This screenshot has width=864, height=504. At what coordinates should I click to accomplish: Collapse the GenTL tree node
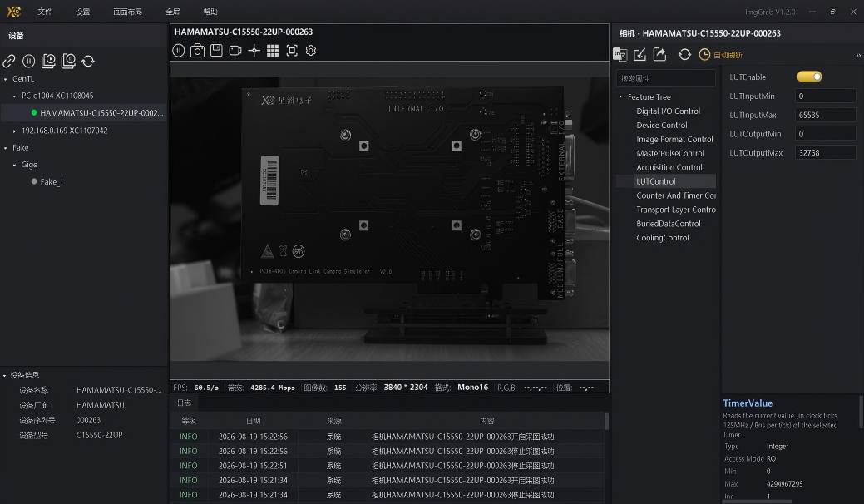point(6,79)
